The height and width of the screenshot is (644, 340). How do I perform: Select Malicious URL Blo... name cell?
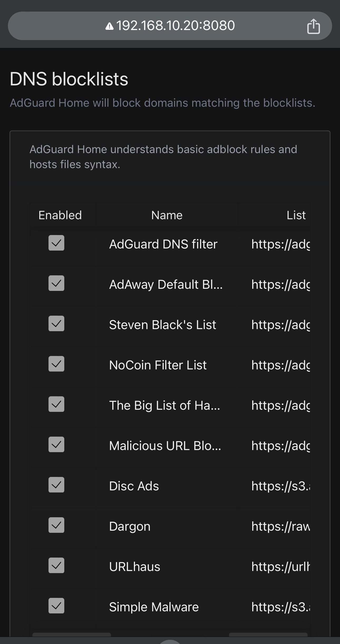pos(165,446)
